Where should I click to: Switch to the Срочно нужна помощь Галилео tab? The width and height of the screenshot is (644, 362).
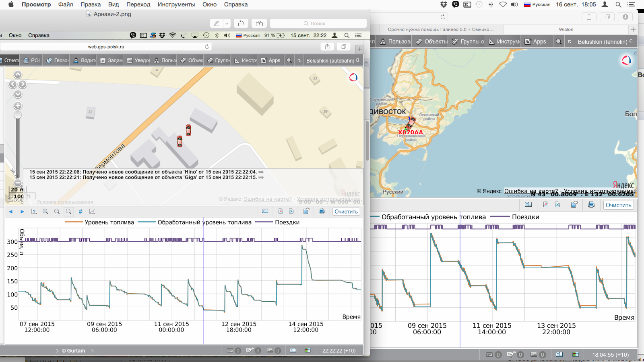click(440, 29)
